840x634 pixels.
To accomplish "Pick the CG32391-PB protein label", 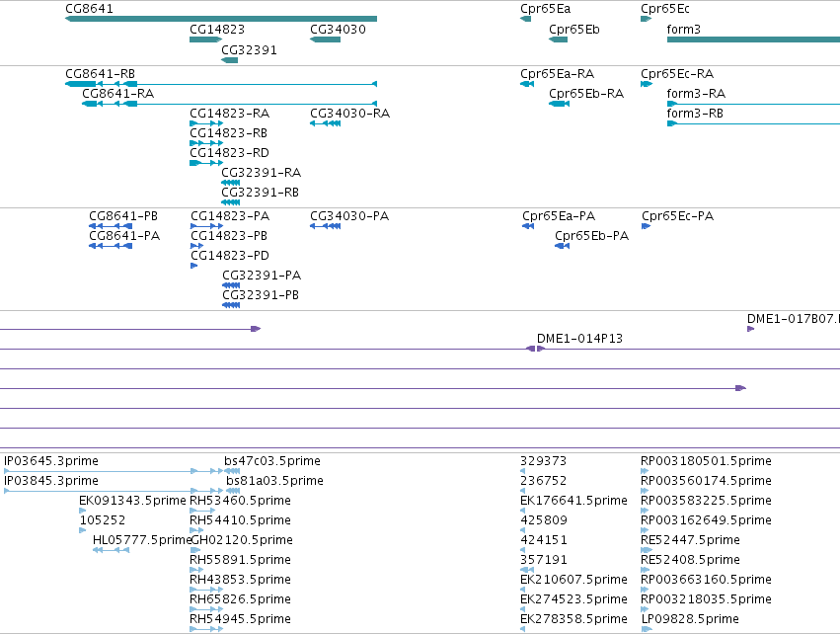I will click(x=261, y=296).
